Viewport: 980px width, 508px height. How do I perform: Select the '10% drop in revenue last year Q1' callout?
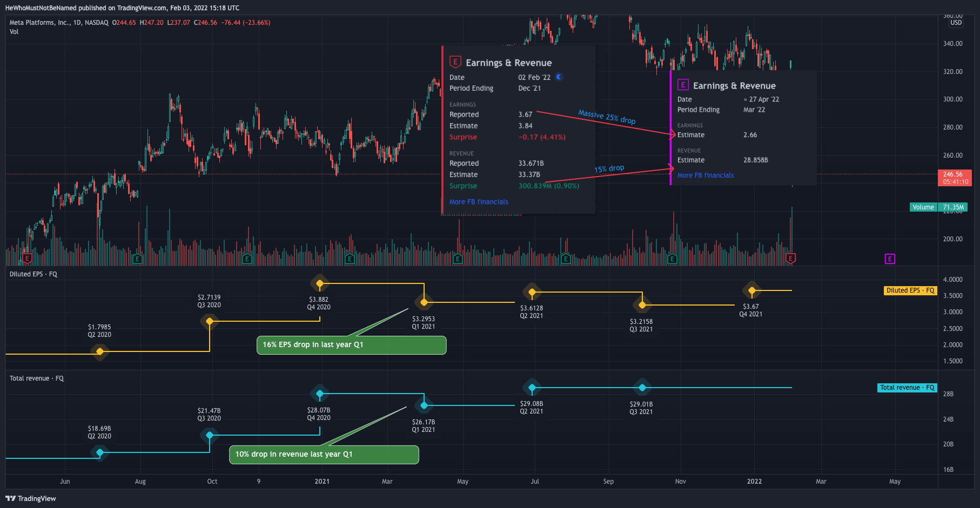pyautogui.click(x=324, y=455)
